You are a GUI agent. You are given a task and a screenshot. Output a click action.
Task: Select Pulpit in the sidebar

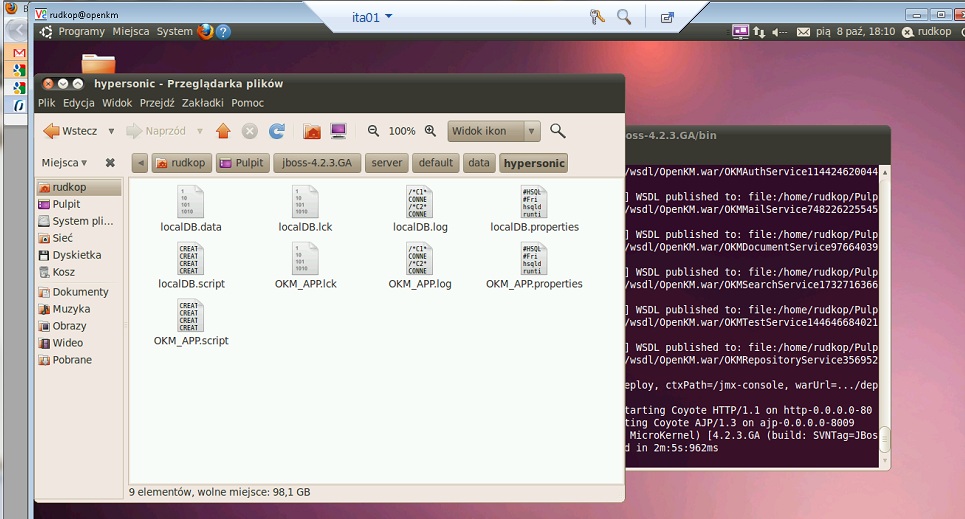(79, 204)
